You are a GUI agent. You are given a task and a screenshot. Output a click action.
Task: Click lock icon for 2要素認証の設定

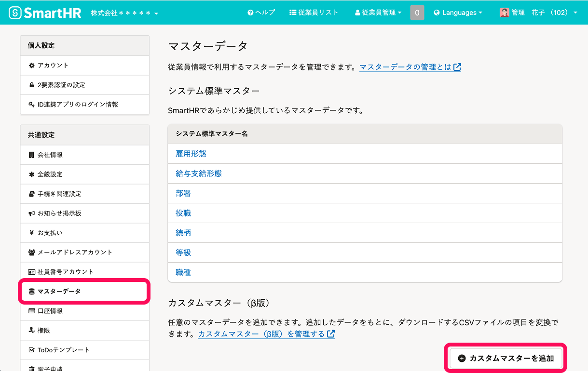32,85
